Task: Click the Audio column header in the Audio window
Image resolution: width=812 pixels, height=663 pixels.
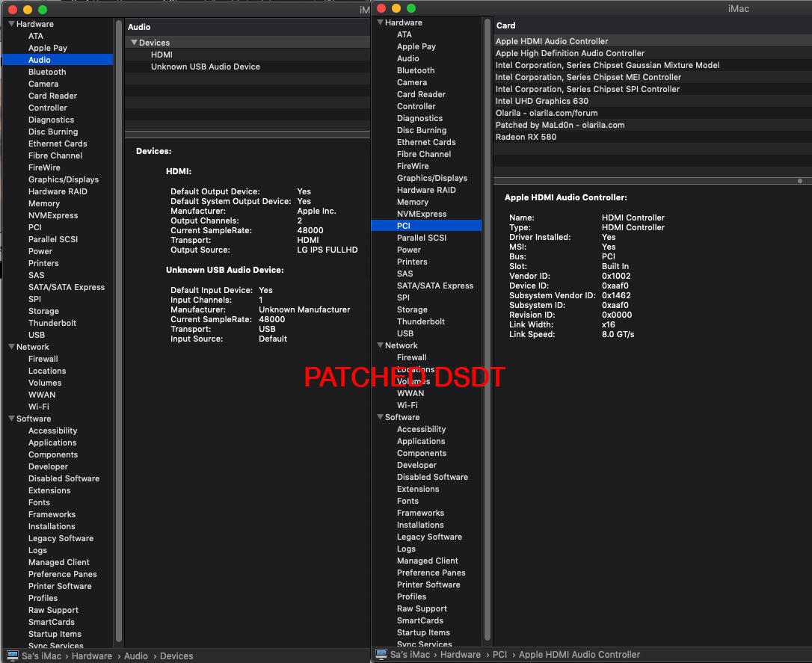Action: click(x=247, y=27)
